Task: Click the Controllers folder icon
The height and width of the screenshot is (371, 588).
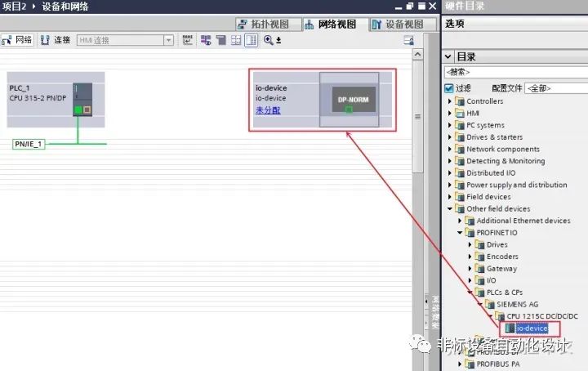Action: [460, 101]
